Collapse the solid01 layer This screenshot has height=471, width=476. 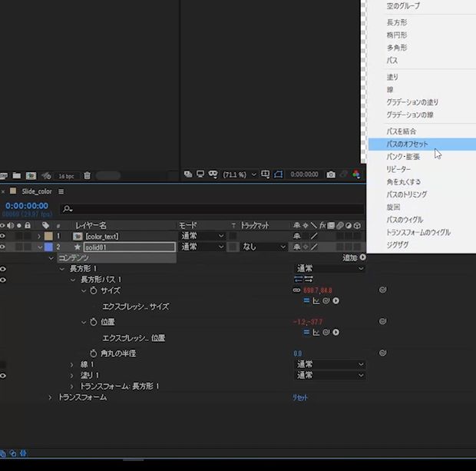click(x=40, y=247)
